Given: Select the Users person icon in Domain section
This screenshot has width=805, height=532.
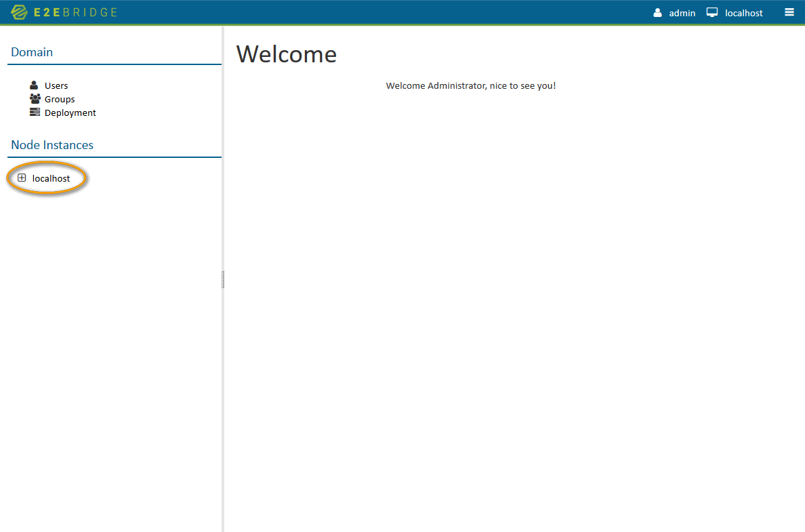Looking at the screenshot, I should click(35, 85).
